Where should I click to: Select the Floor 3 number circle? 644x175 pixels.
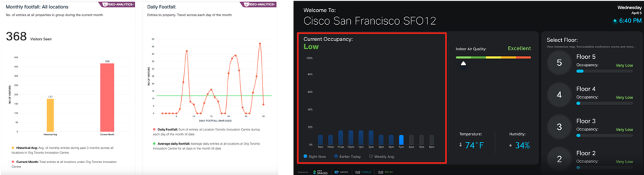click(x=559, y=127)
